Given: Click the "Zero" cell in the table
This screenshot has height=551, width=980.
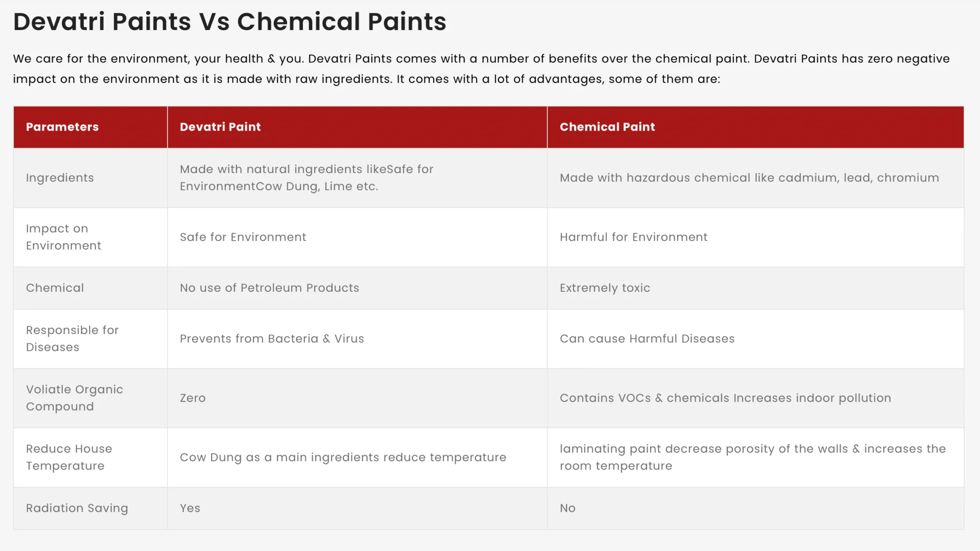Looking at the screenshot, I should click(x=192, y=398).
